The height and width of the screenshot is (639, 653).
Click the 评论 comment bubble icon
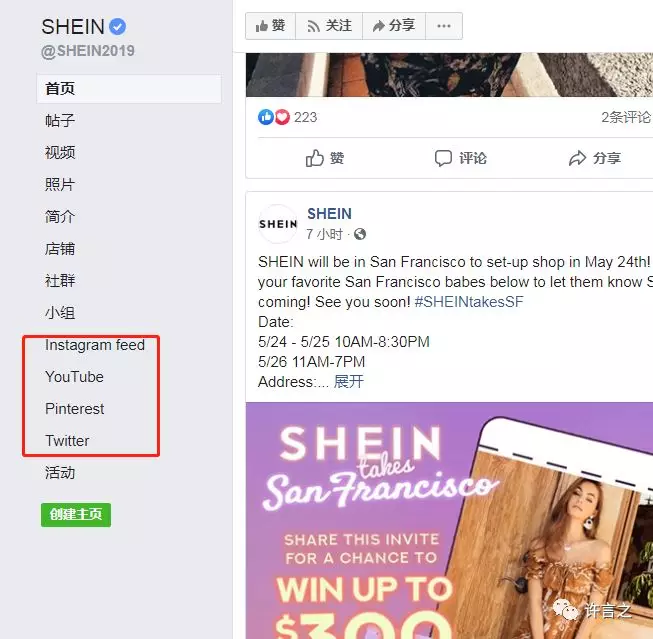[444, 158]
